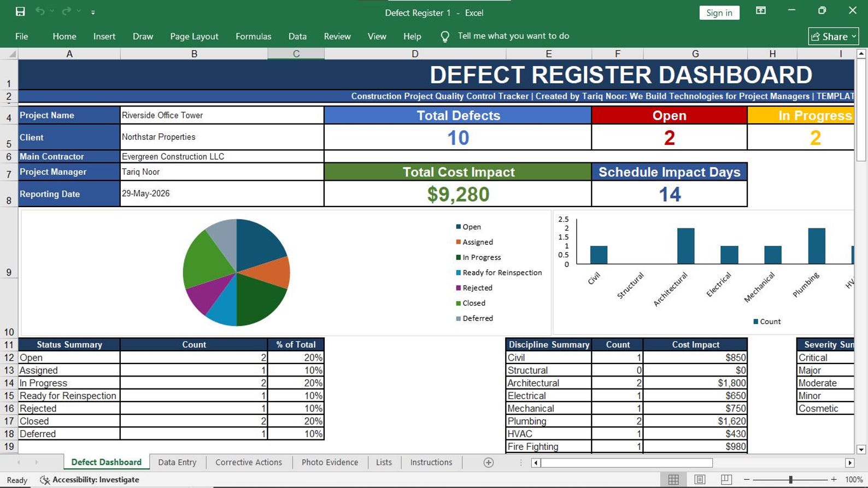Open the Draw ribbon tab
868x488 pixels.
point(143,37)
